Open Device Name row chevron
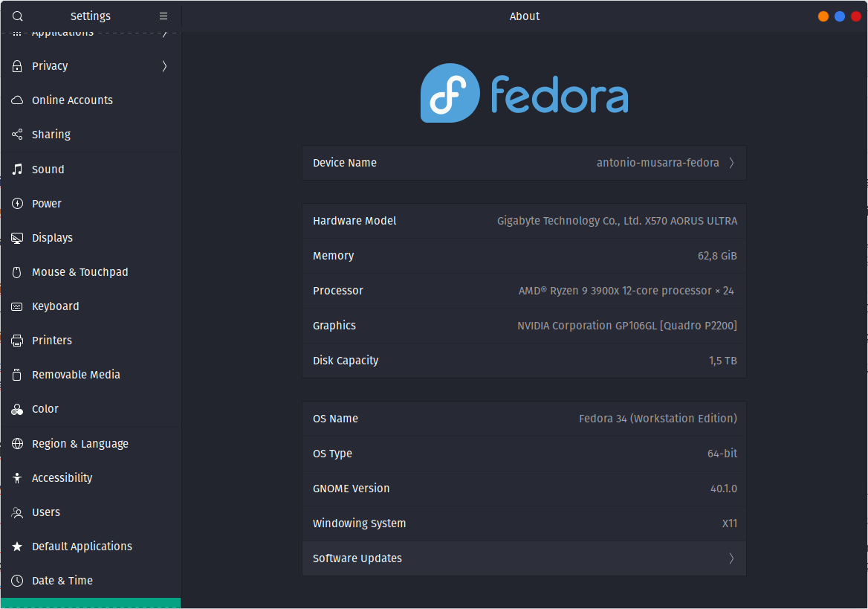This screenshot has width=868, height=609. [x=731, y=162]
